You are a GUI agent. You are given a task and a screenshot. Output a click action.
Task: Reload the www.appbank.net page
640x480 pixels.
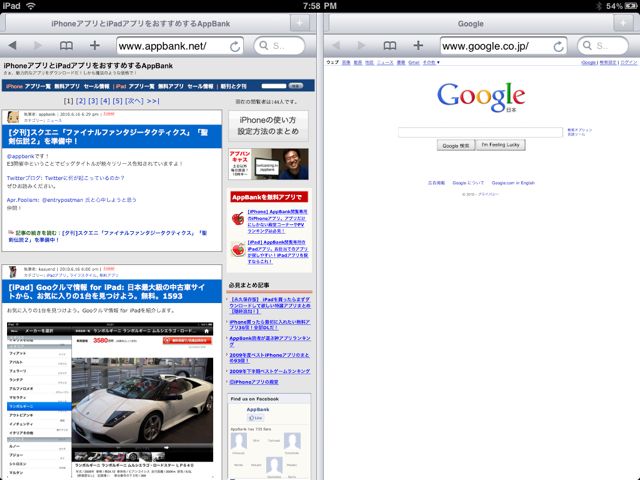pyautogui.click(x=235, y=47)
